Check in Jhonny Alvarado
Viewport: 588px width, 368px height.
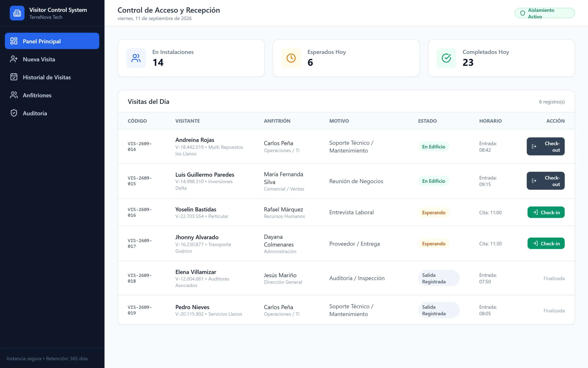(546, 243)
